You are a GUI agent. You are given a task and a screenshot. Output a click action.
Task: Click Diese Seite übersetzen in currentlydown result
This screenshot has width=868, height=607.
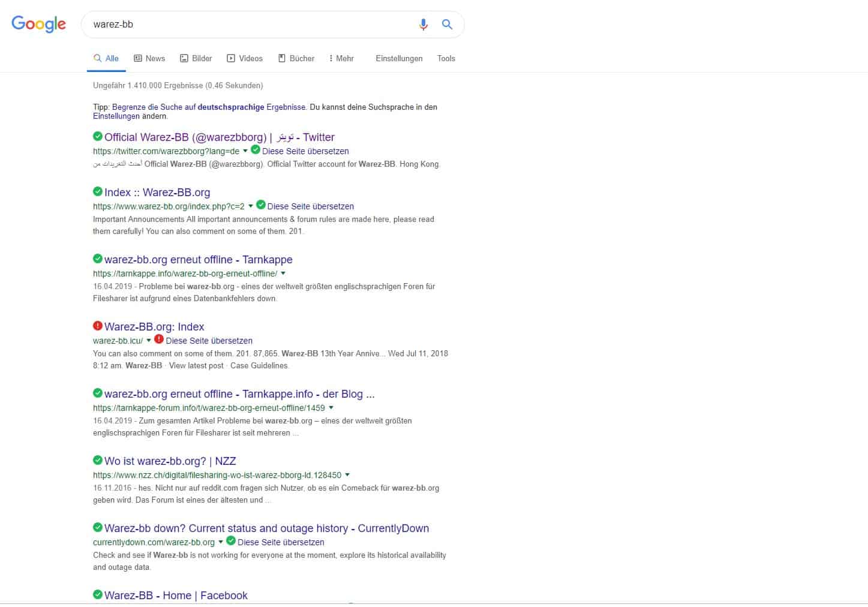click(281, 542)
